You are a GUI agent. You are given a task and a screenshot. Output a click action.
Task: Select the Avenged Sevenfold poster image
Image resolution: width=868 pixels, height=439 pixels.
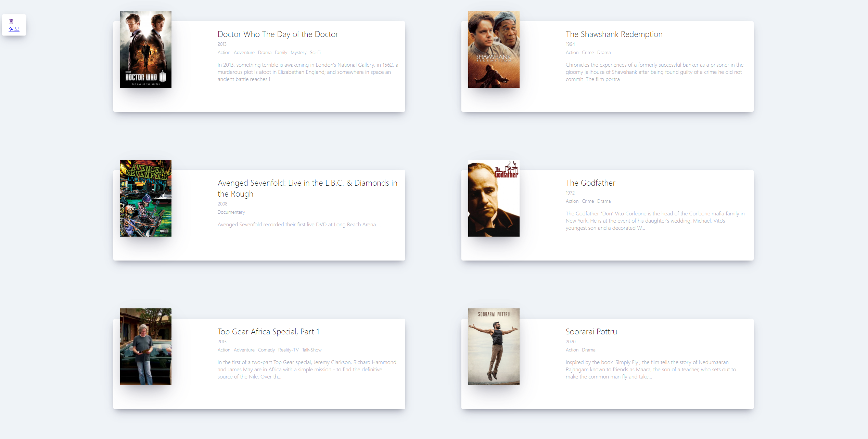coord(145,198)
